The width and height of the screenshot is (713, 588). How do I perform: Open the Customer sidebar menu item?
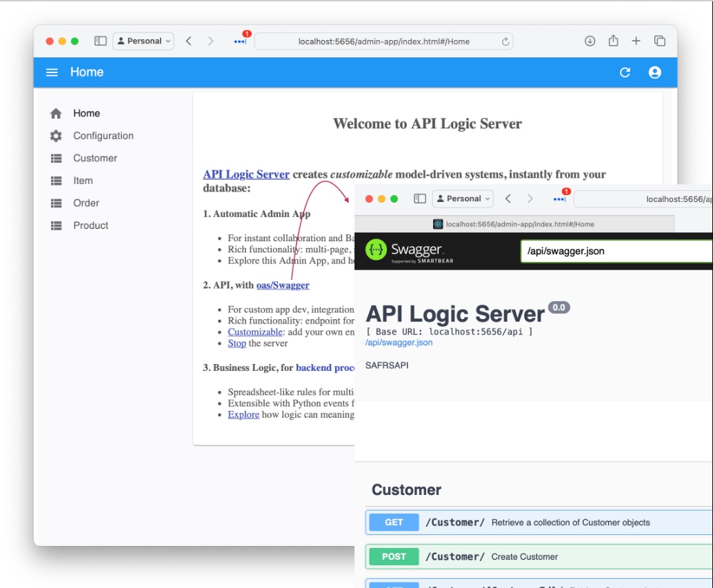(x=95, y=158)
